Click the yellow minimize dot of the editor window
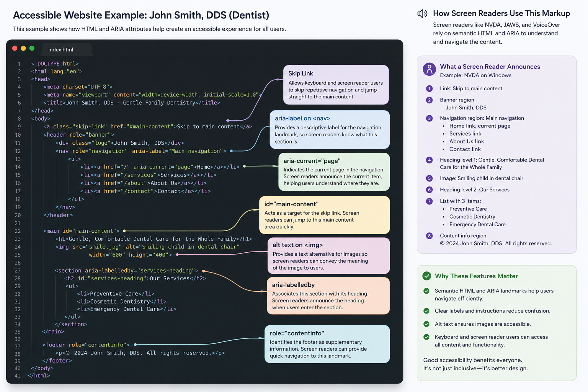 tap(23, 48)
